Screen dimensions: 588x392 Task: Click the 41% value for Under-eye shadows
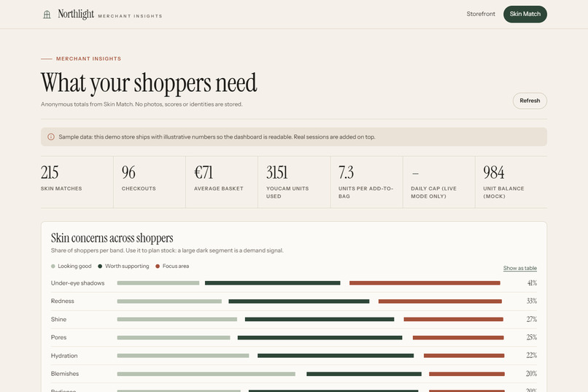(532, 283)
